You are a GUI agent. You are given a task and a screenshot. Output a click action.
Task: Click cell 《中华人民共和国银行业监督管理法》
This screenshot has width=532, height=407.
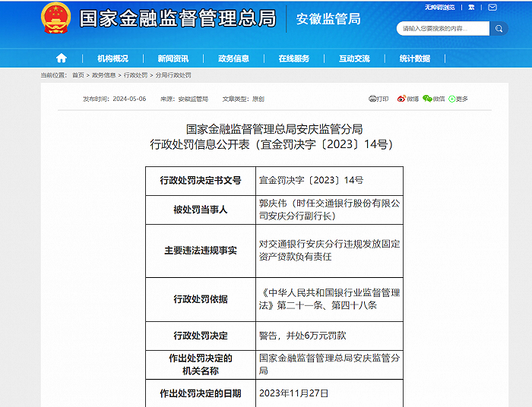[x=329, y=299]
